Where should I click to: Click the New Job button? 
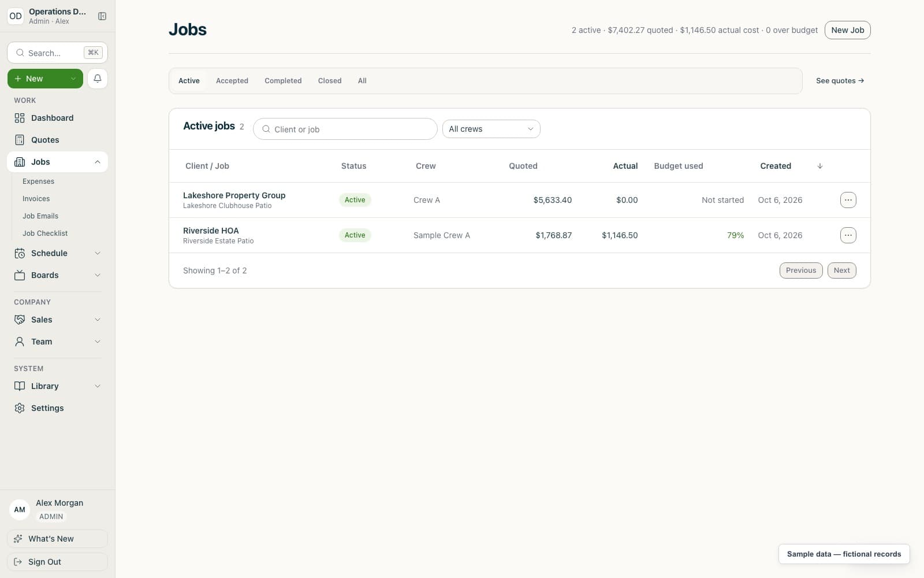click(847, 30)
